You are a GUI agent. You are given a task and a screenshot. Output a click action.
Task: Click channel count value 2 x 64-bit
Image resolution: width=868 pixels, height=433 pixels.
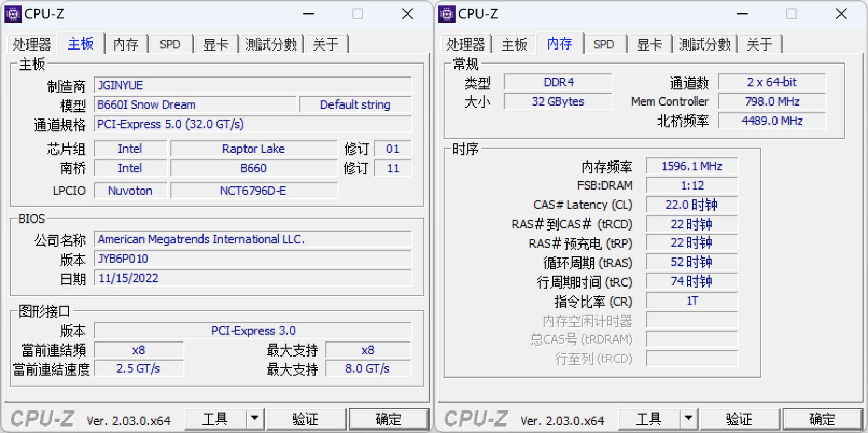click(772, 82)
